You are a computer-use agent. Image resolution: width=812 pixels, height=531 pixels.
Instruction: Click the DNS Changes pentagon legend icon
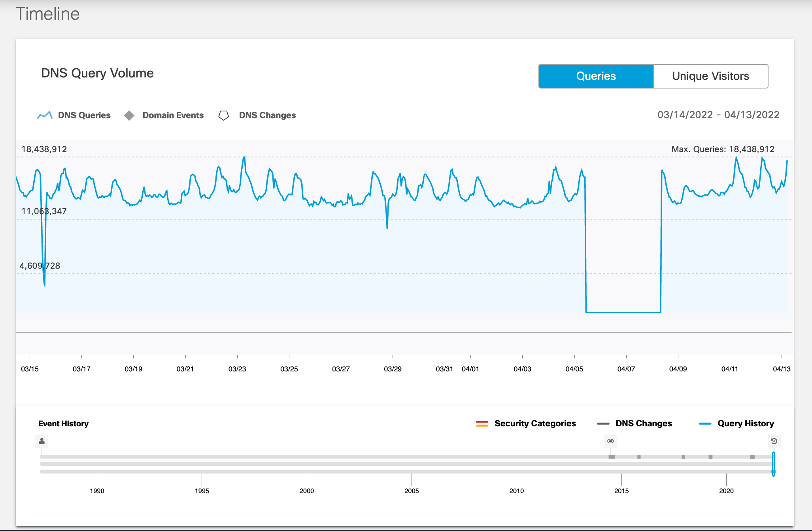(x=224, y=115)
